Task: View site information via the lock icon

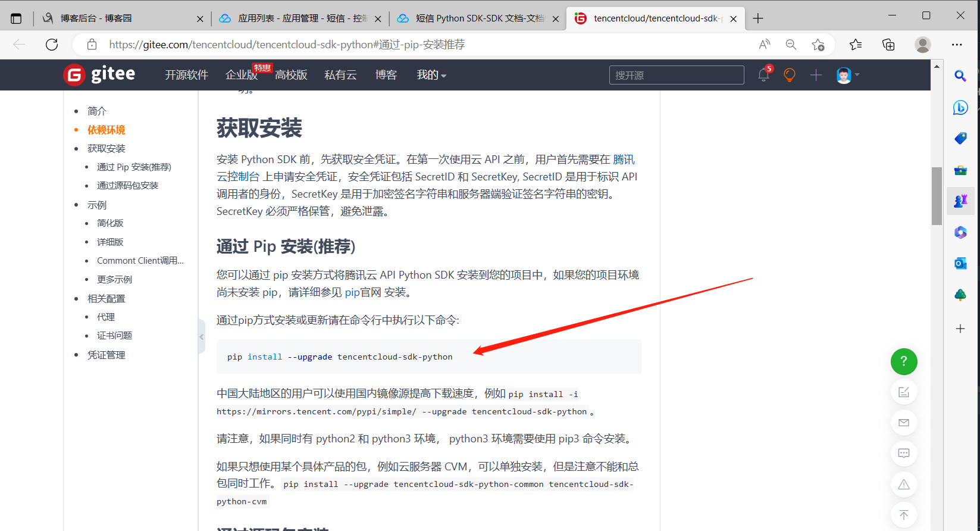Action: click(92, 45)
